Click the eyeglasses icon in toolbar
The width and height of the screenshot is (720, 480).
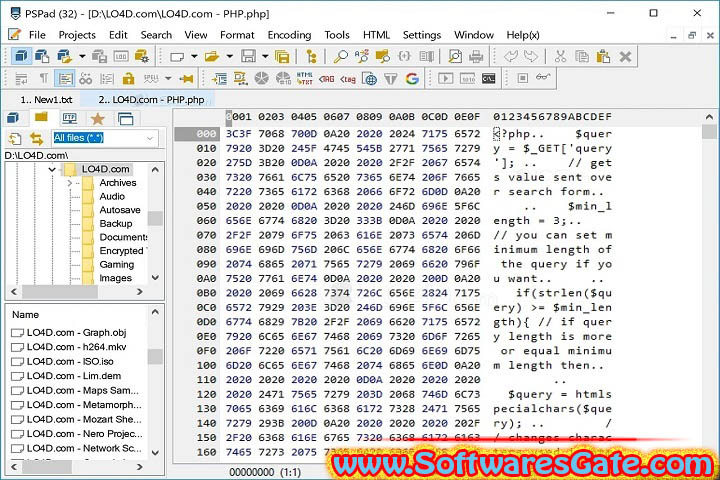coord(543,77)
